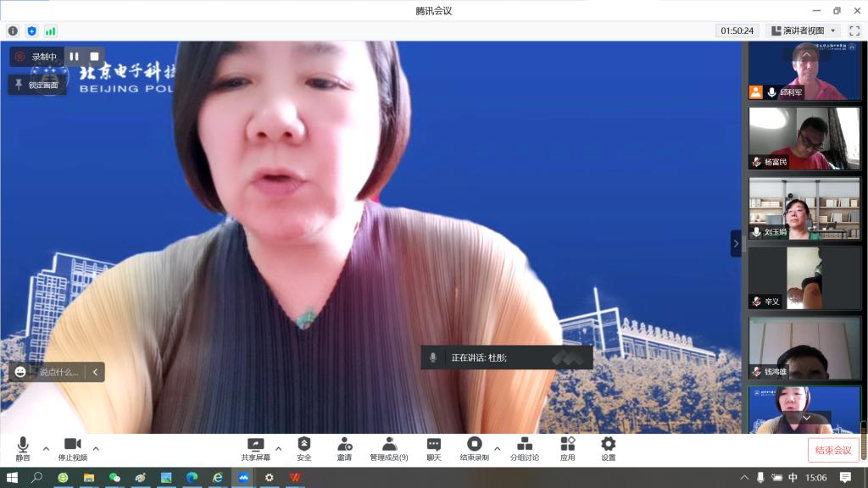The width and height of the screenshot is (868, 488).
Task: Pause the recording in progress
Action: [x=75, y=57]
